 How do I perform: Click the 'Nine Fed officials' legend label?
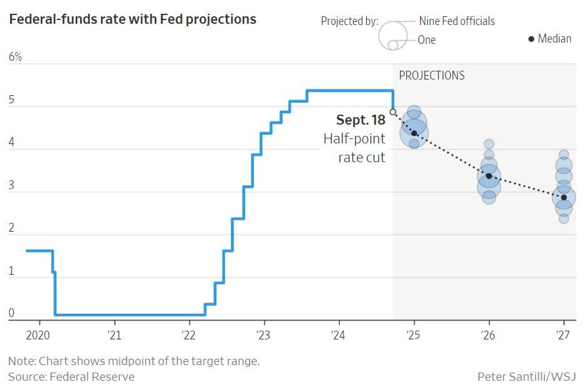pos(457,21)
